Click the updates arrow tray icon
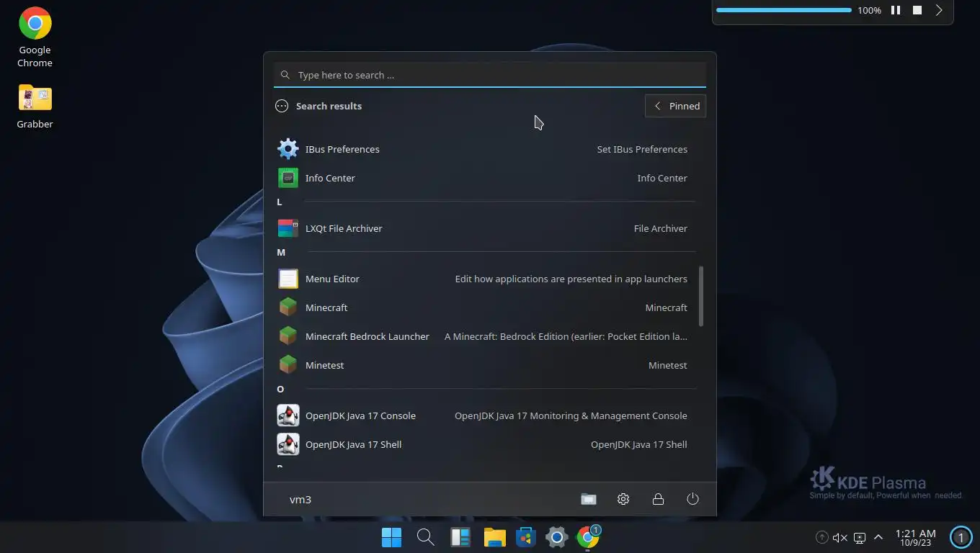Viewport: 980px width, 553px height. tap(821, 537)
